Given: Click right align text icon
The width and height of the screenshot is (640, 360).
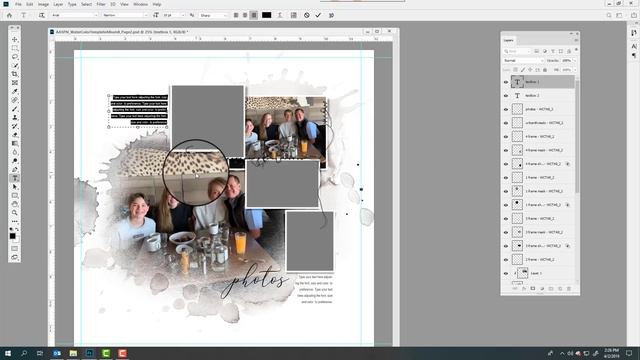Looking at the screenshot, I should (x=254, y=15).
